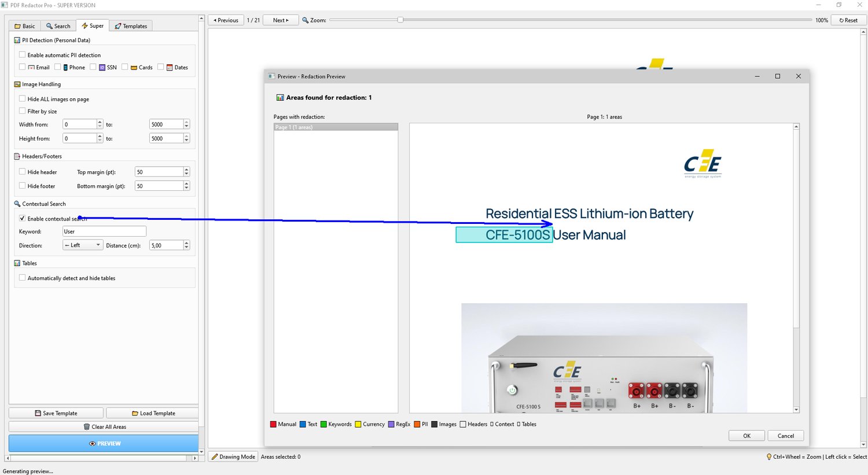The width and height of the screenshot is (868, 475).
Task: Click the folder icon on Load Template
Action: pyautogui.click(x=135, y=413)
